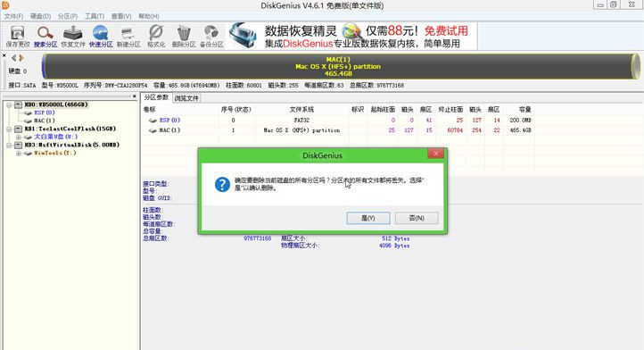Close the DiskGenius confirmation dialog

click(436, 154)
